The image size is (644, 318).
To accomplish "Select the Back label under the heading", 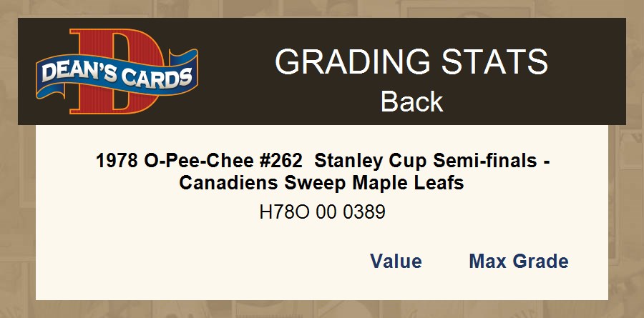I will coord(411,101).
